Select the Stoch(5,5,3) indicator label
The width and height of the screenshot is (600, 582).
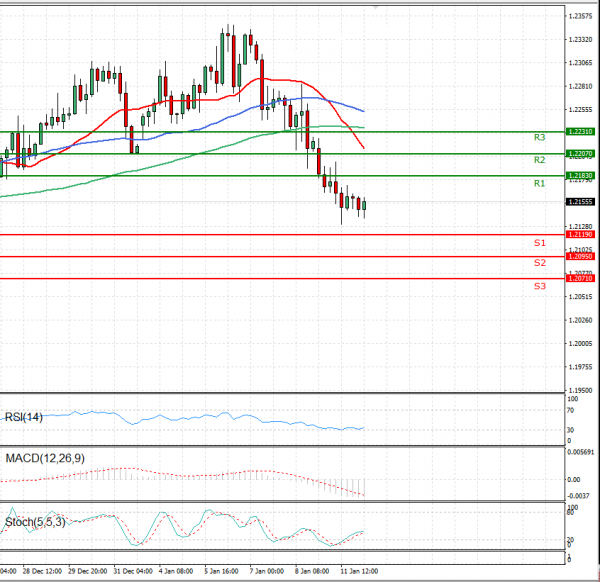[35, 522]
